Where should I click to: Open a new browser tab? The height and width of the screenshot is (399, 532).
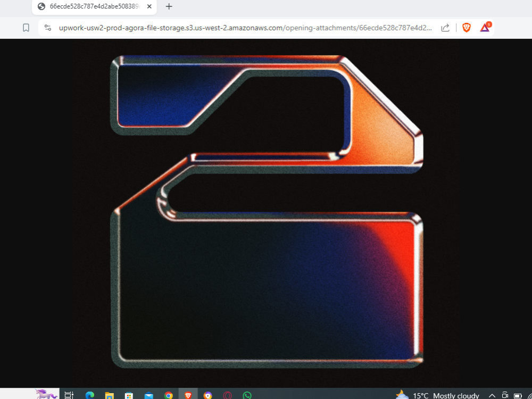click(x=169, y=6)
